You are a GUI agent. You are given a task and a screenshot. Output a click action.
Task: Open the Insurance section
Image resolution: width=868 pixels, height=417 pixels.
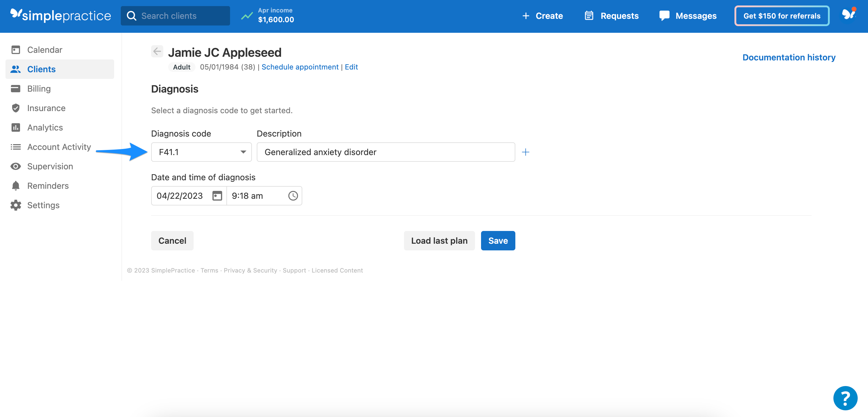[x=46, y=108]
